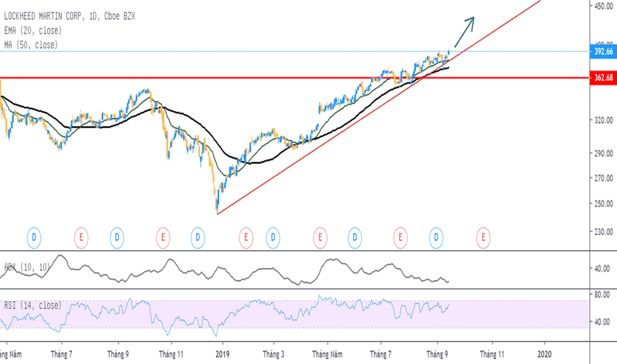Click the 250.00 price axis value

(x=604, y=204)
